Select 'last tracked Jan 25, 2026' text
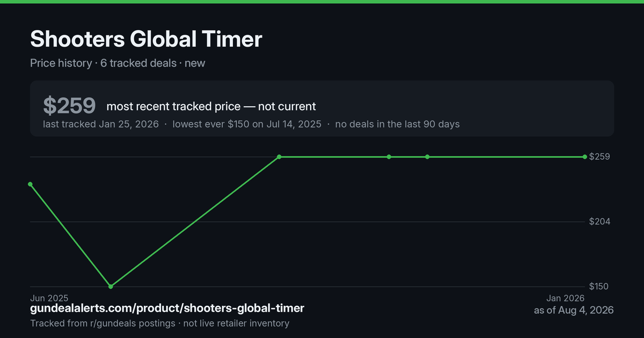644x338 pixels. click(x=101, y=124)
